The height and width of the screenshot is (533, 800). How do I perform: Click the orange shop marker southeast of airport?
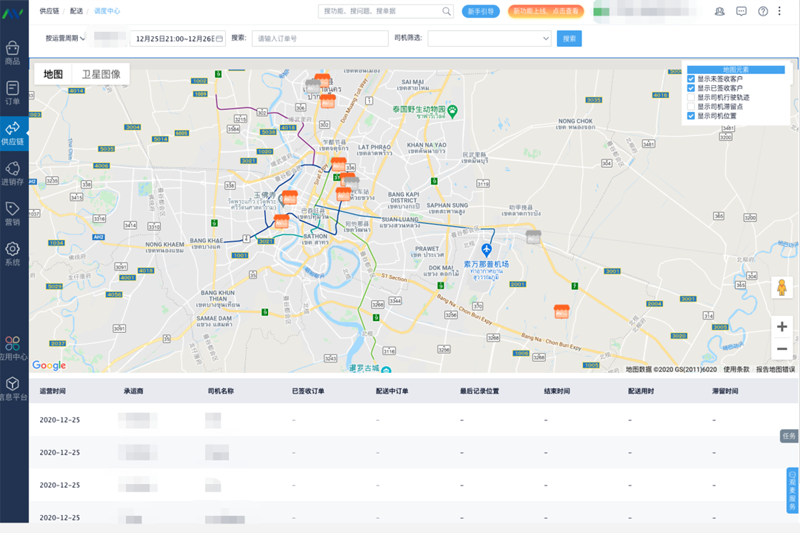[562, 312]
